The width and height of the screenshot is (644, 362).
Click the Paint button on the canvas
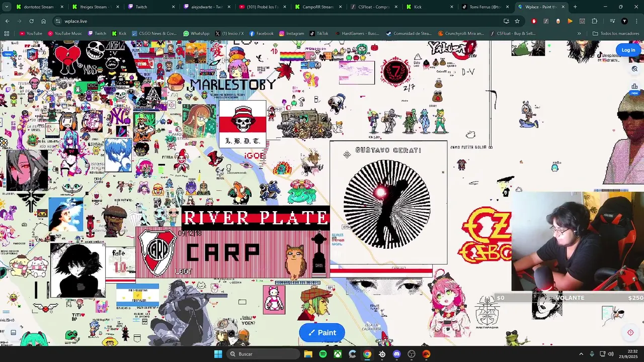click(322, 332)
